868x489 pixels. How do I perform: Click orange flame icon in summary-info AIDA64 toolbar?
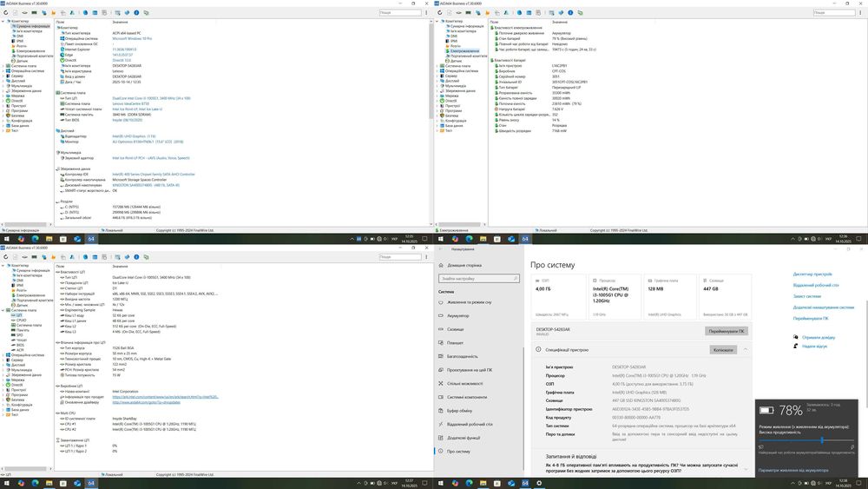coord(53,13)
